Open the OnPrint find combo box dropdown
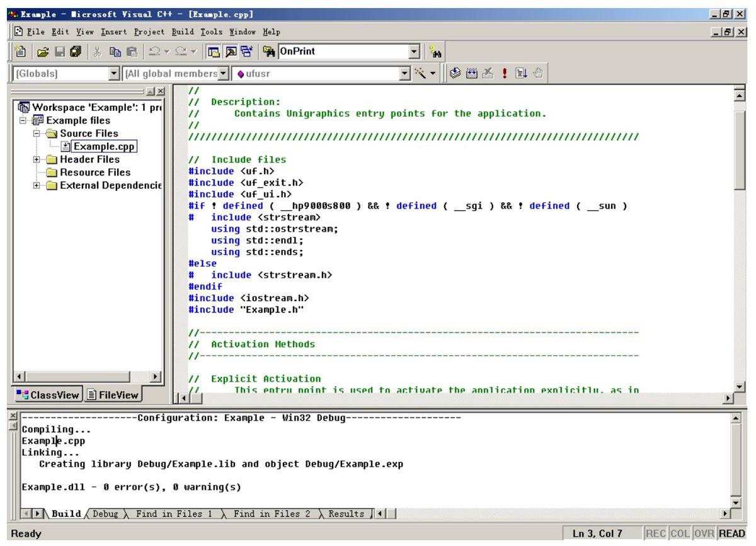This screenshot has width=756, height=546. (414, 52)
